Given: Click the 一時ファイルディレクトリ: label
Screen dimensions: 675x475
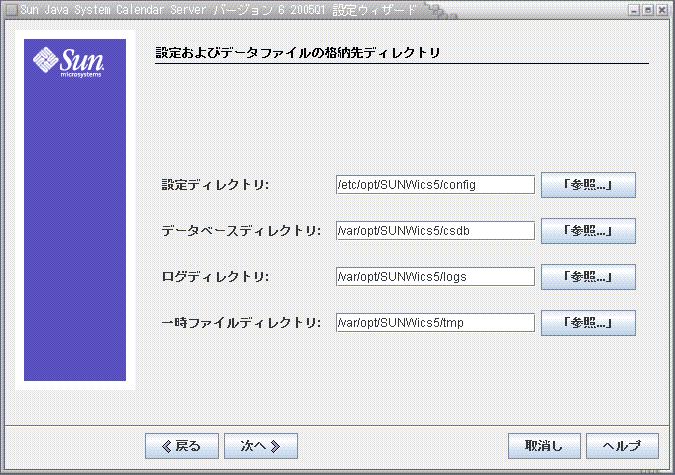Looking at the screenshot, I should pyautogui.click(x=241, y=323).
